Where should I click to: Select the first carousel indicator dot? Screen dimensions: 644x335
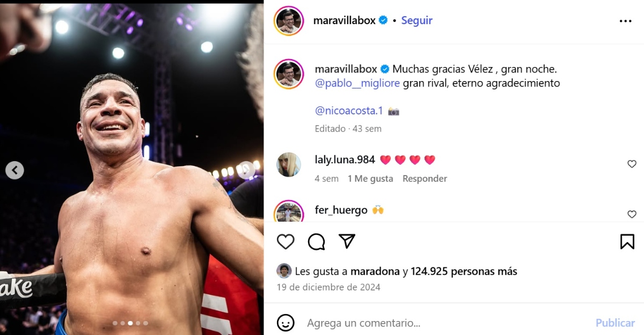115,323
